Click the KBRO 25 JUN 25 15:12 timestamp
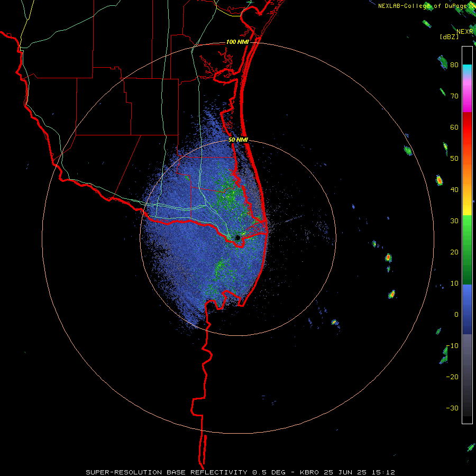The image size is (476, 476). [x=347, y=472]
